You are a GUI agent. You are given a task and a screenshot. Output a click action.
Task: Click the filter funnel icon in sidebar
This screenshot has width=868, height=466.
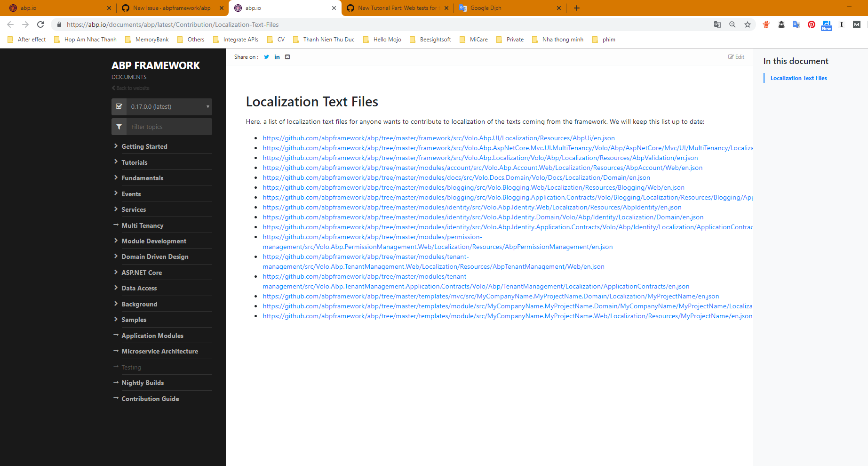pyautogui.click(x=119, y=127)
